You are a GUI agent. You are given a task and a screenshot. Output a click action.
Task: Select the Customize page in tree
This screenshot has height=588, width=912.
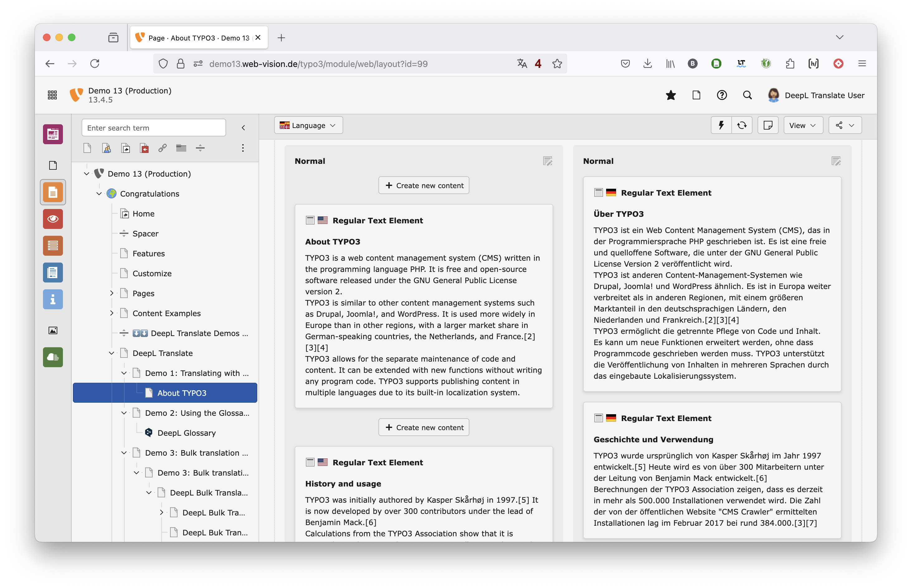[x=152, y=273]
